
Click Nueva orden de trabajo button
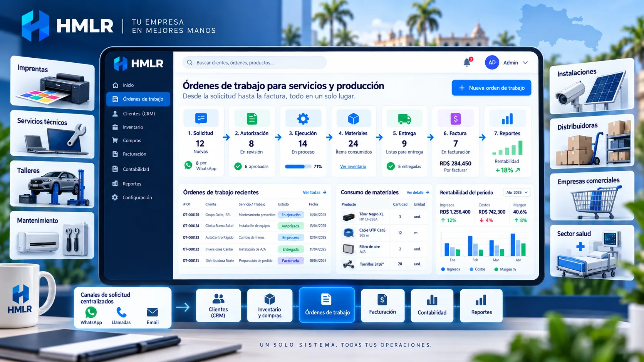491,88
